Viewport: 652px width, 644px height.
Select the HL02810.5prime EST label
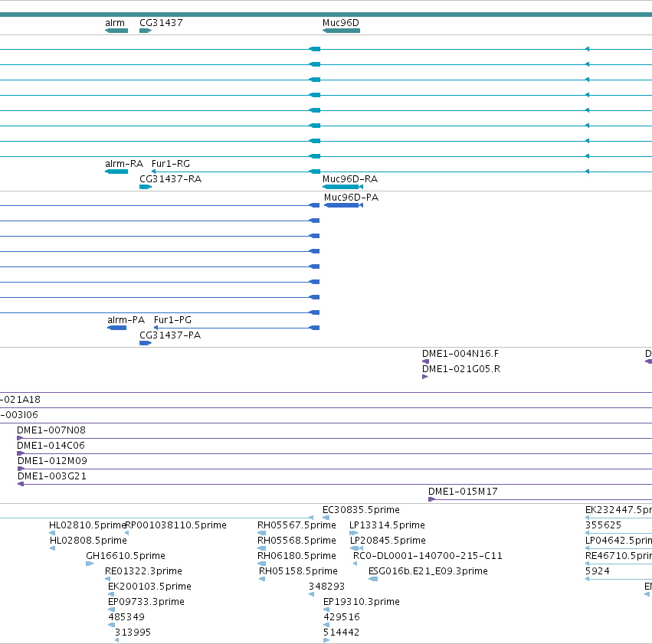[x=87, y=525]
